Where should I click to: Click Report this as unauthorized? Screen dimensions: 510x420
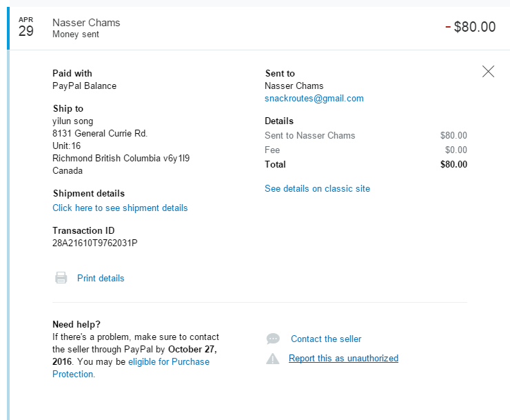(343, 358)
